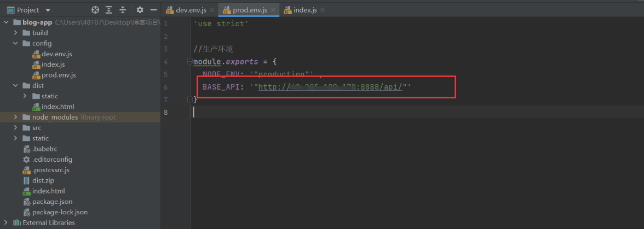Expand the src folder
The image size is (644, 229).
coord(15,128)
